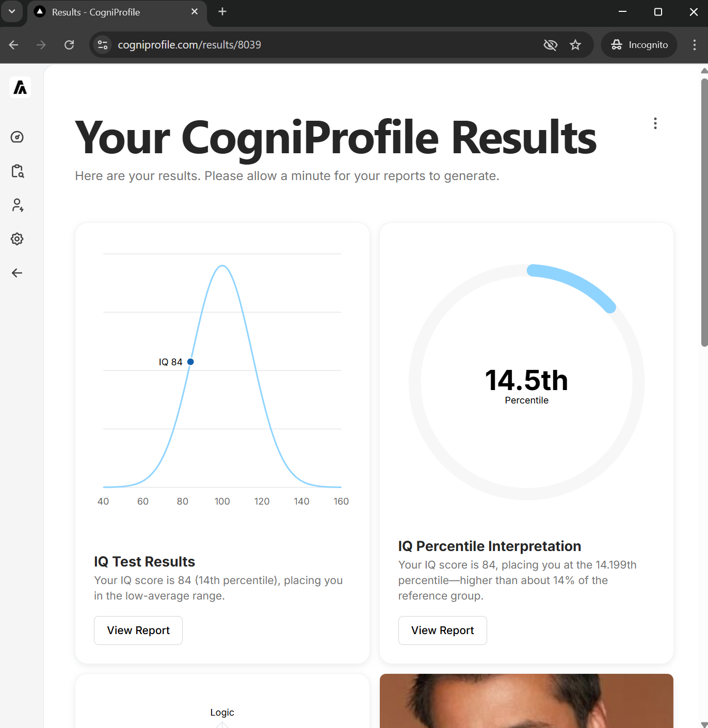
Task: Expand the tab search dropdown arrow
Action: coord(12,12)
